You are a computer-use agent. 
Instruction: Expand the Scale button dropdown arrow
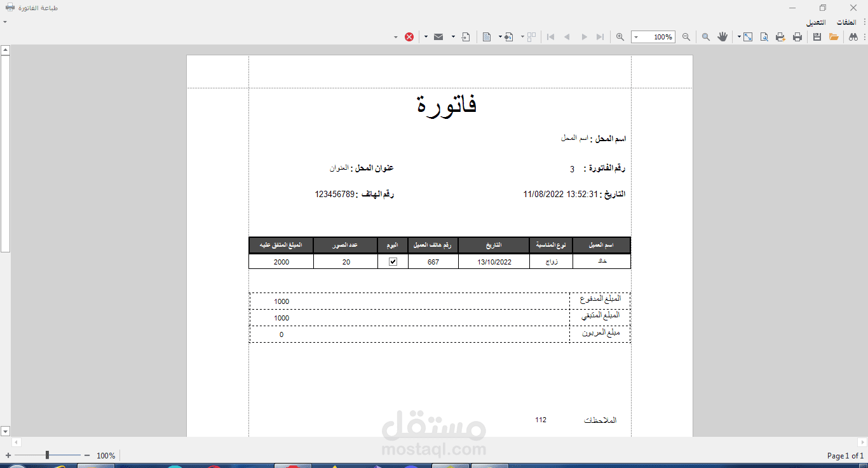pyautogui.click(x=739, y=37)
